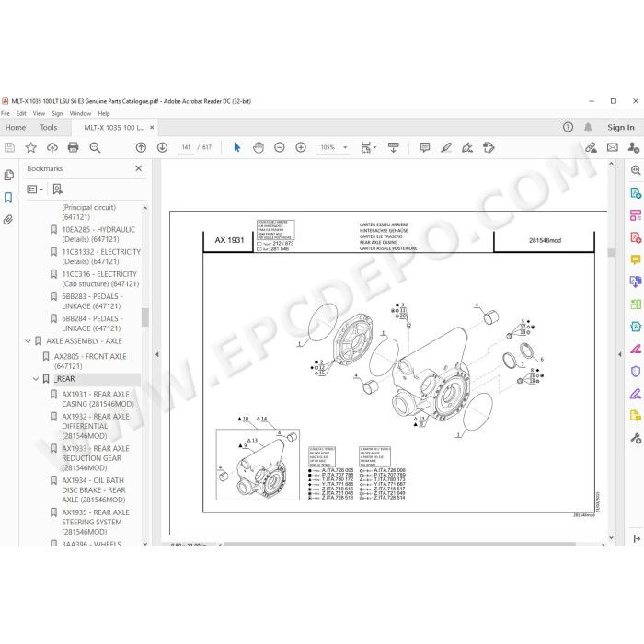644x644 pixels.
Task: Click the scrolling mode keyboard icon
Action: 393,147
